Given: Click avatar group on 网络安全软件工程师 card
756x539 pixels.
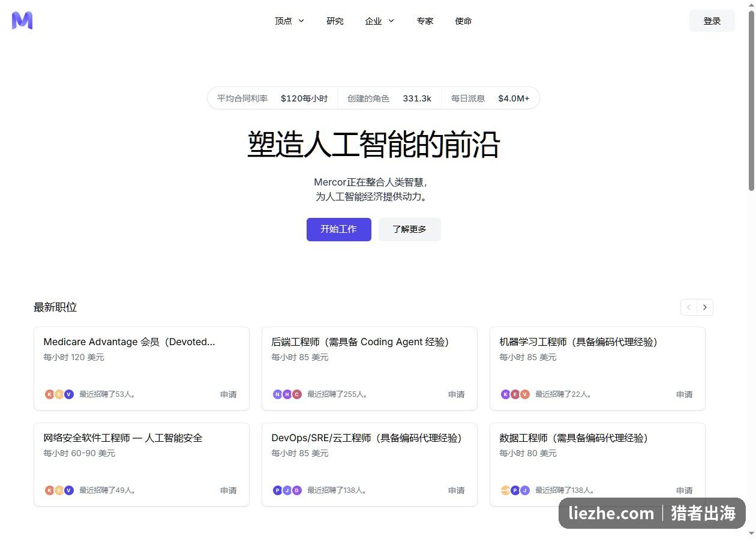Looking at the screenshot, I should tap(59, 490).
